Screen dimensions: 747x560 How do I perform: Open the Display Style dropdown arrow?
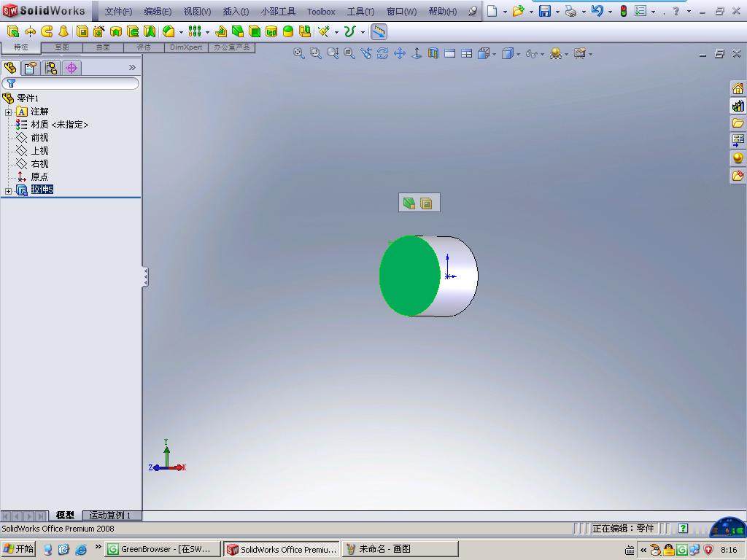click(x=519, y=54)
